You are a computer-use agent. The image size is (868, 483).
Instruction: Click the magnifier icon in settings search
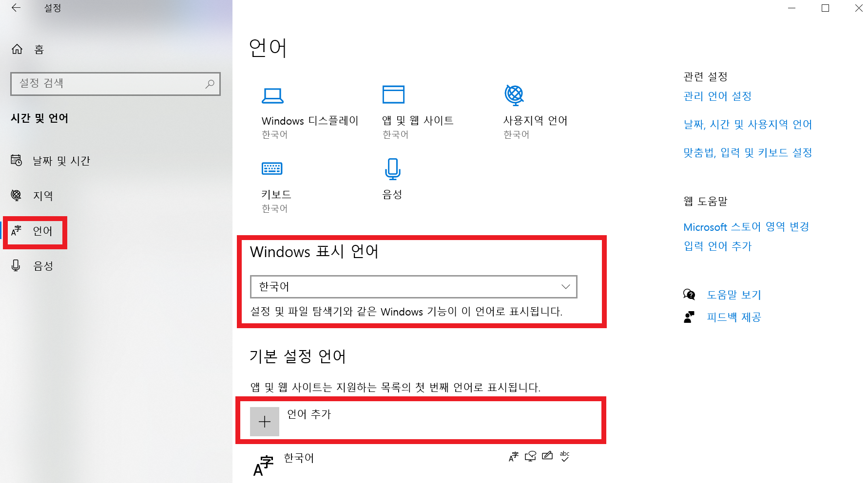click(210, 84)
